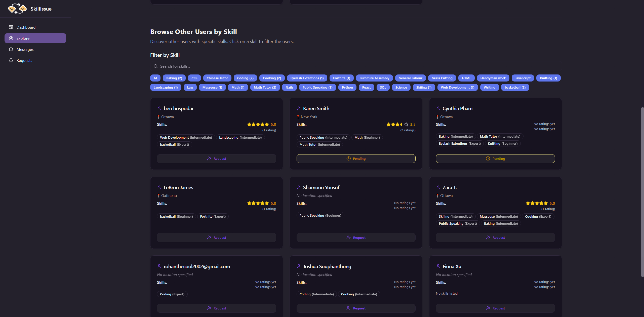Click the Search for skills input field
The height and width of the screenshot is (317, 644).
tap(352, 66)
